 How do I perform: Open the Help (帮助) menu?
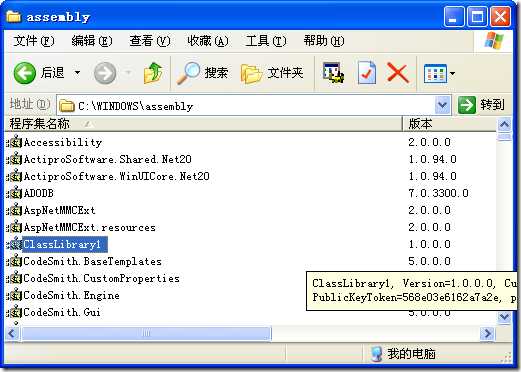[x=324, y=41]
